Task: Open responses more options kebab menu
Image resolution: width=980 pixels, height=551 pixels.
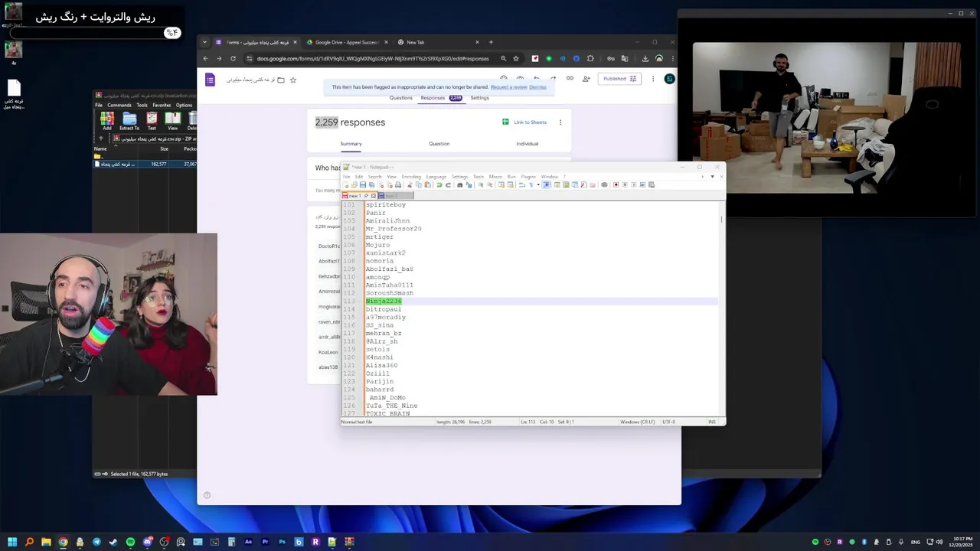Action: (x=560, y=122)
